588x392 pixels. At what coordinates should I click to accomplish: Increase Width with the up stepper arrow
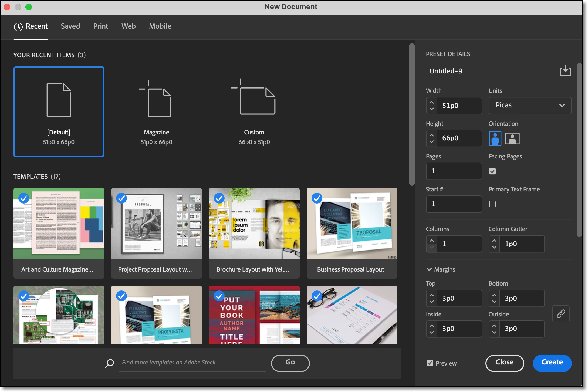coord(431,102)
